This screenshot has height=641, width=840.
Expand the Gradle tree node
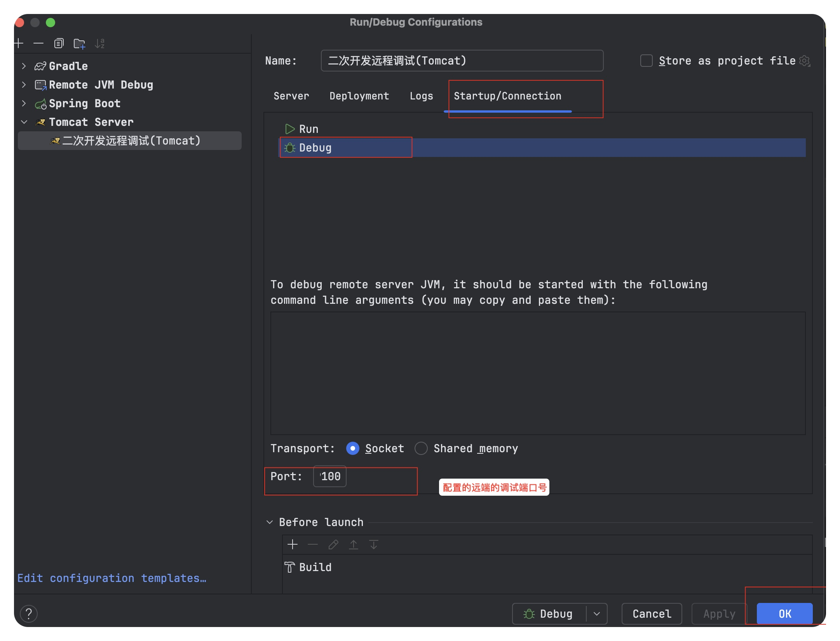24,66
